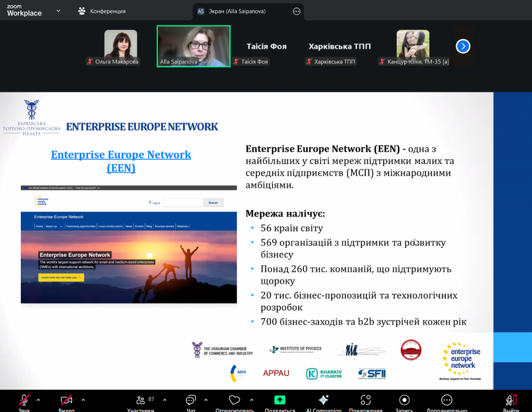Click Ukrainian Chamber of Commerce logo
The width and height of the screenshot is (532, 412).
click(222, 351)
